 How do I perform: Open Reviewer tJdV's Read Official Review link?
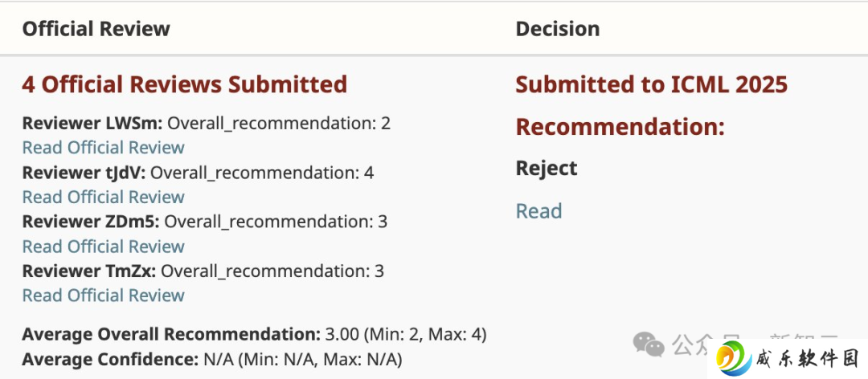[x=103, y=197]
